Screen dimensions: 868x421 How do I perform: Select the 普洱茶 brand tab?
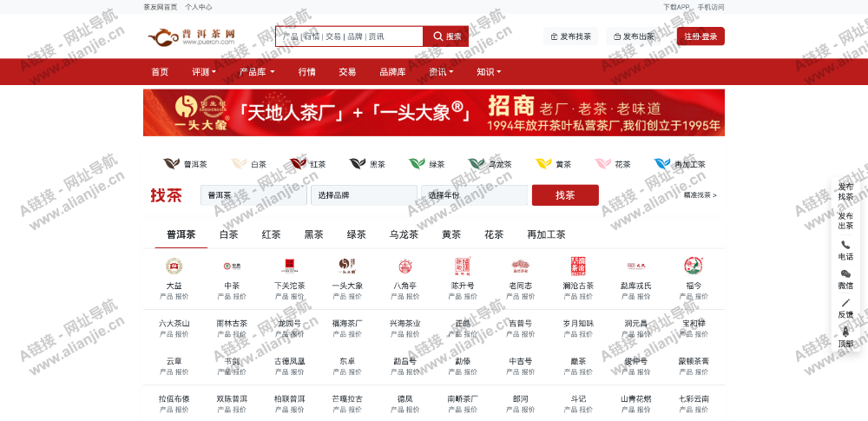(x=181, y=234)
